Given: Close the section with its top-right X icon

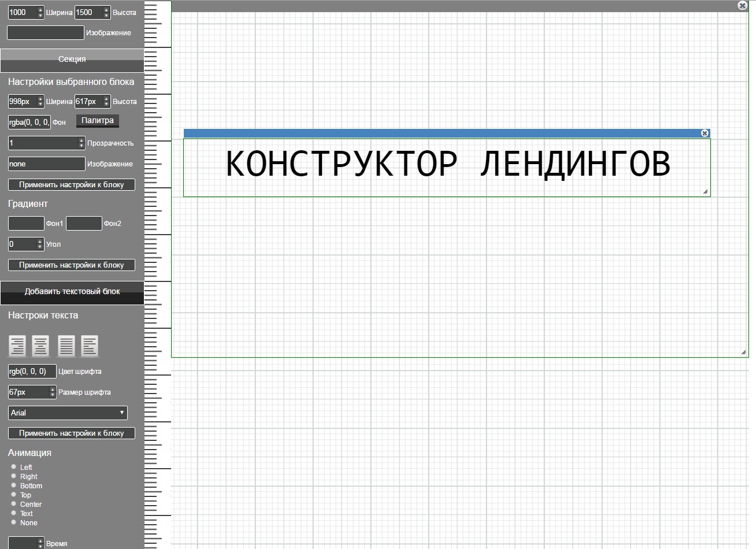Looking at the screenshot, I should (x=743, y=5).
